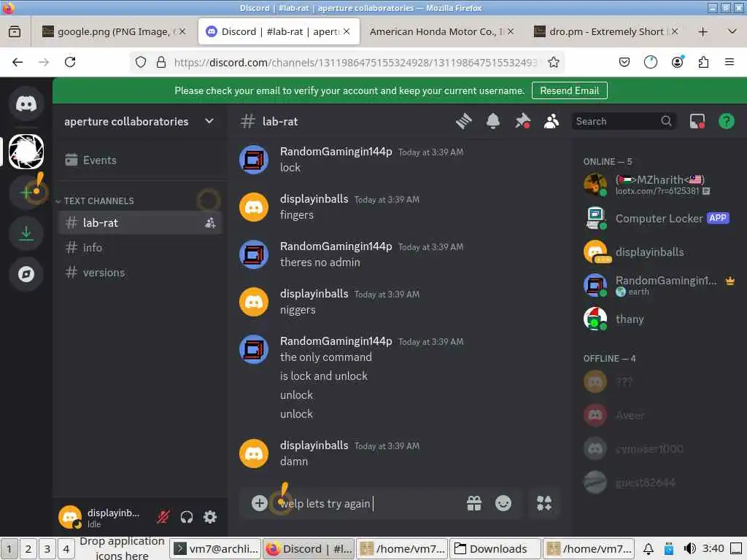Open Discord direct messages home icon
The image size is (747, 560).
tap(26, 104)
